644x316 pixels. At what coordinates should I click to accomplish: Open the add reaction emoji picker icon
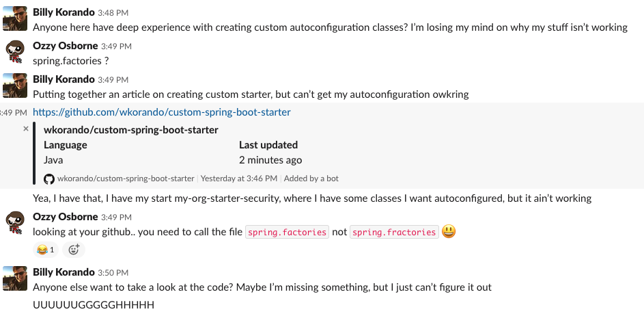(x=74, y=250)
